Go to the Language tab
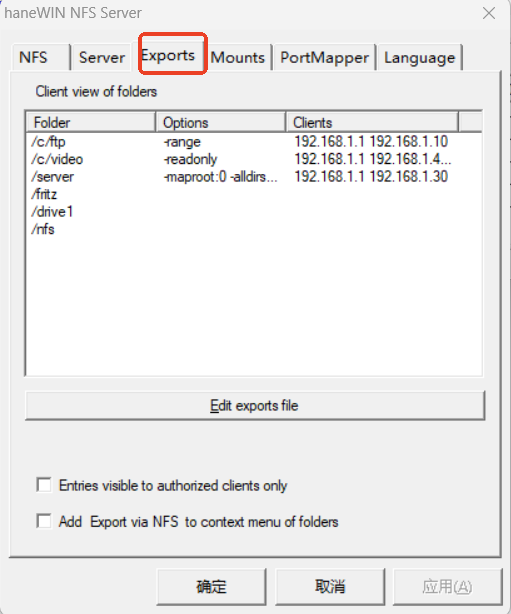 [x=419, y=58]
